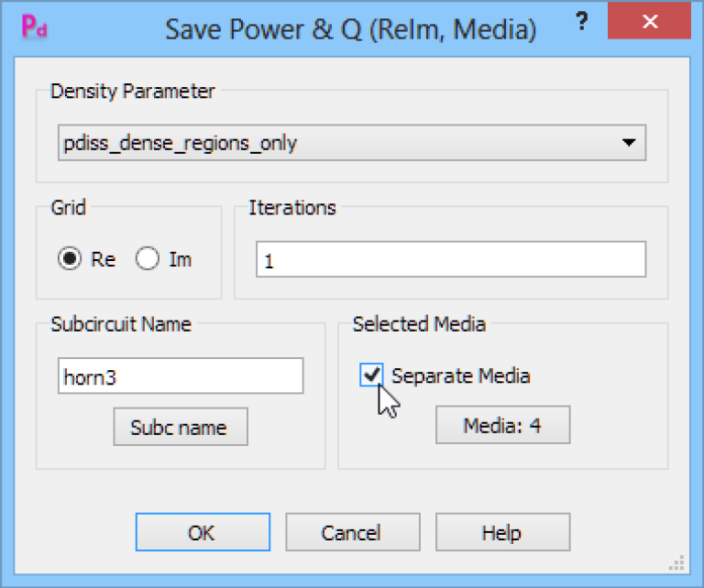Open the Media: 4 selection button
This screenshot has height=588, width=704.
(503, 425)
